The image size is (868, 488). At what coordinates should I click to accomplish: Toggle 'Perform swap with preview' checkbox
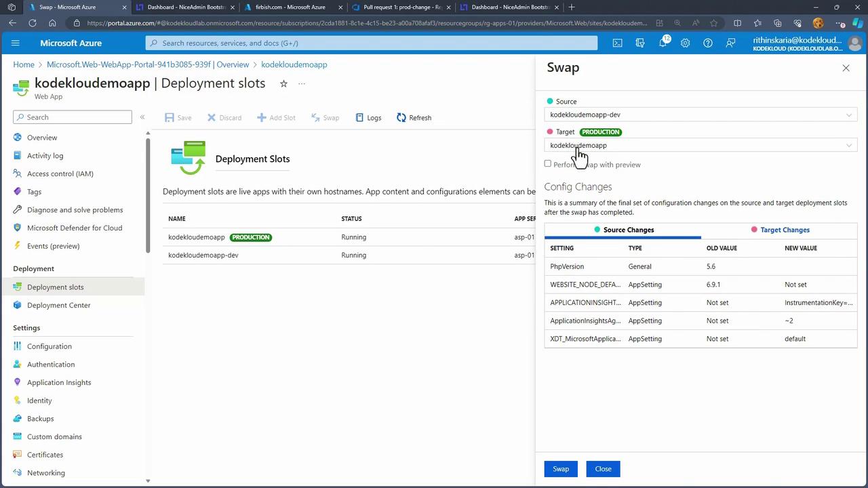click(x=548, y=164)
